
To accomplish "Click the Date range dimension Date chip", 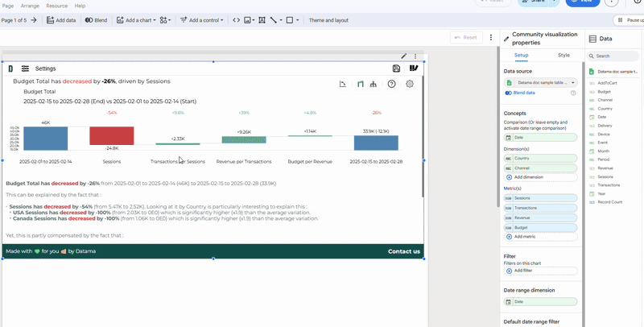I will (x=540, y=301).
